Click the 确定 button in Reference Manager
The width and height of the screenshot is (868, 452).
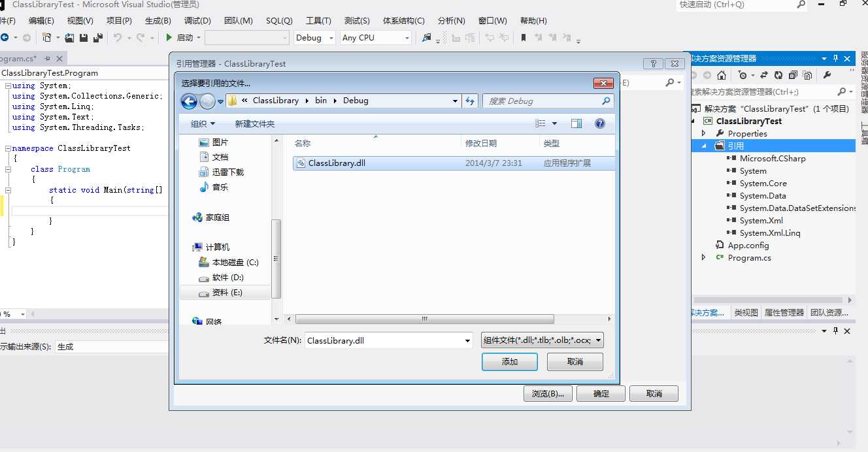[601, 393]
